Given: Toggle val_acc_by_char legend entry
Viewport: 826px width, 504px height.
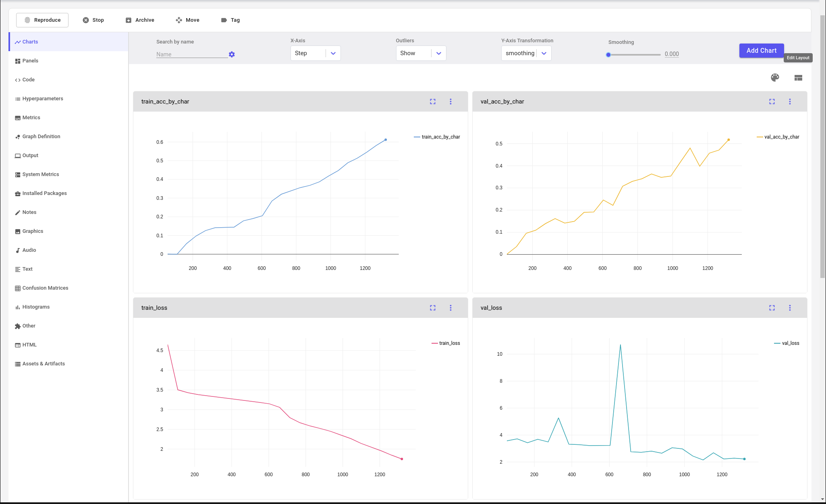Looking at the screenshot, I should click(778, 137).
